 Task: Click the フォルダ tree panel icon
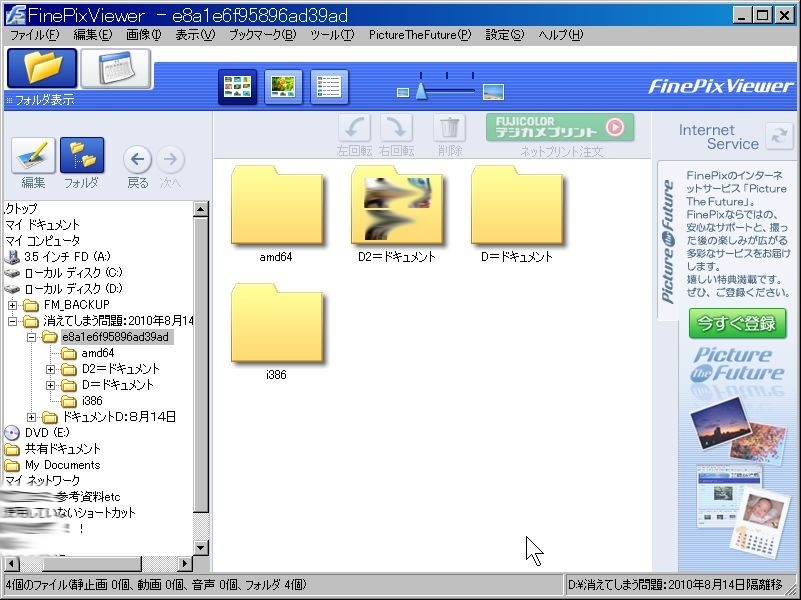coord(81,156)
